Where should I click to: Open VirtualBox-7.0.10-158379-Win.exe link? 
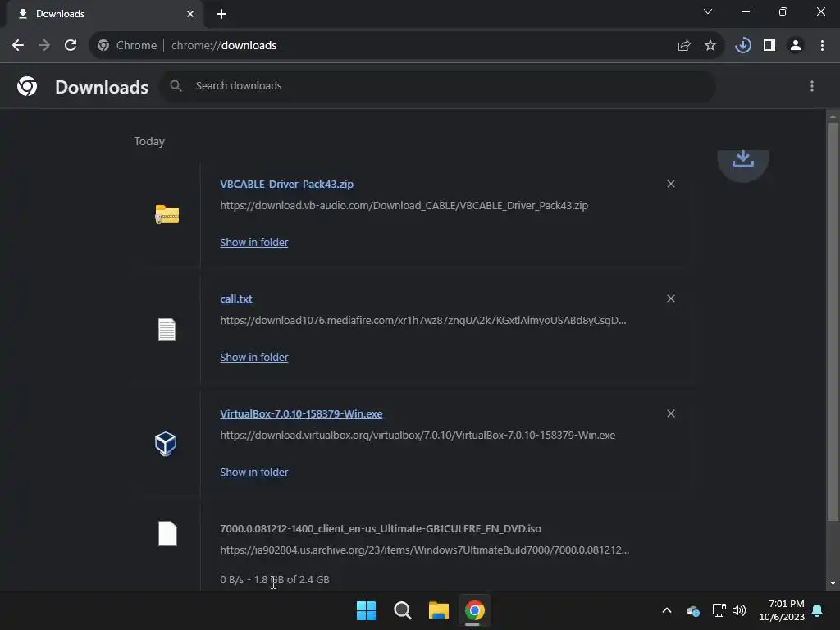[301, 414]
